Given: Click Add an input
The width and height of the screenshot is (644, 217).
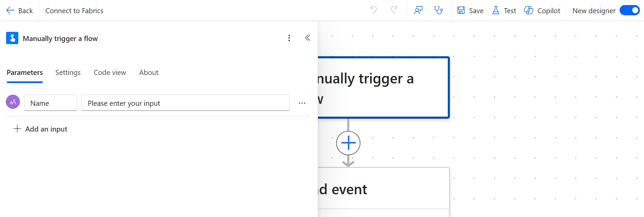Looking at the screenshot, I should 40,129.
